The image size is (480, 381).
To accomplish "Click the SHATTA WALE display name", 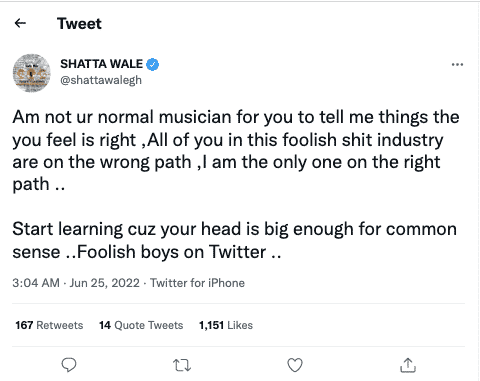I will click(x=102, y=64).
